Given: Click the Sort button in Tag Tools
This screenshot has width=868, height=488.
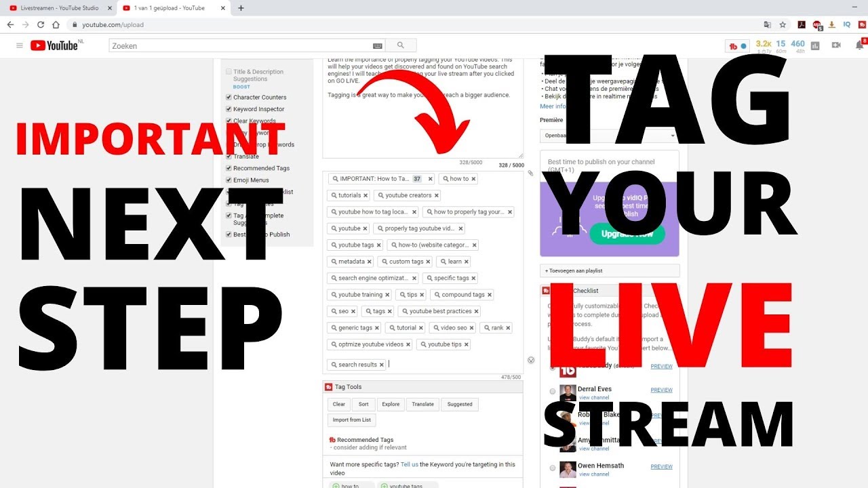Looking at the screenshot, I should click(x=363, y=404).
